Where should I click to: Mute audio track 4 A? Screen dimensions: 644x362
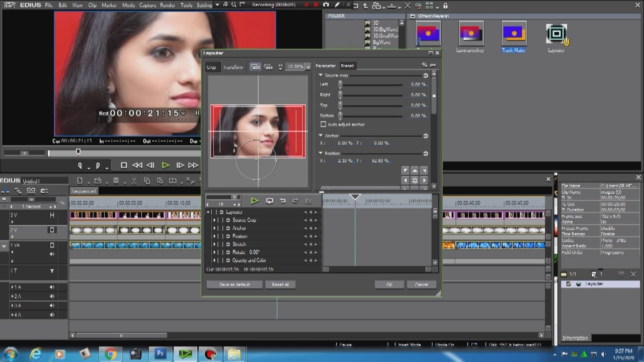[x=52, y=315]
